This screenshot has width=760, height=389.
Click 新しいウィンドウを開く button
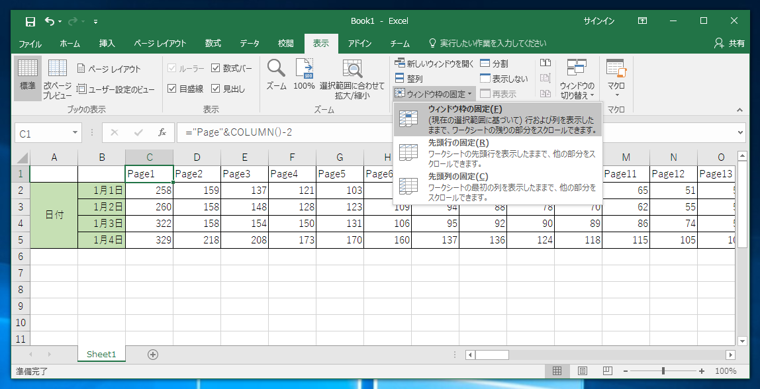(434, 63)
